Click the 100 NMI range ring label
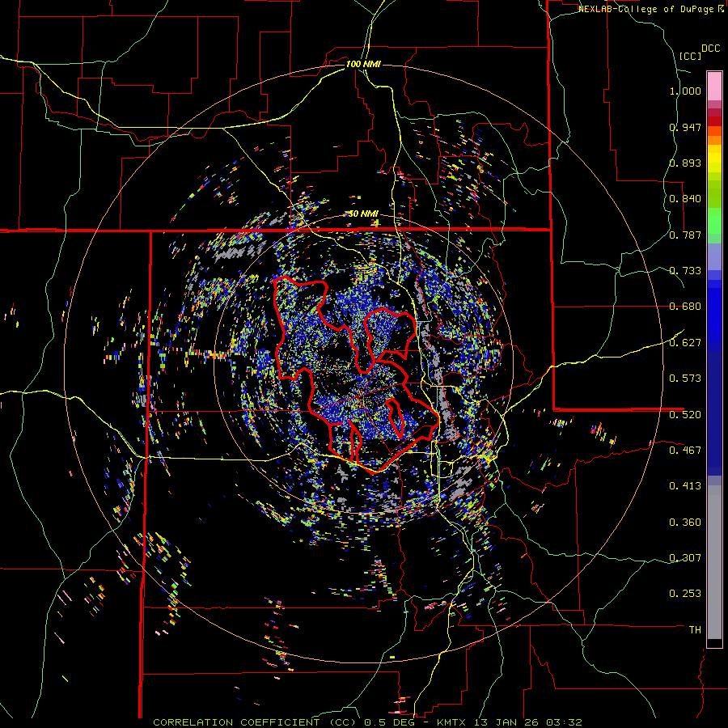 (363, 64)
